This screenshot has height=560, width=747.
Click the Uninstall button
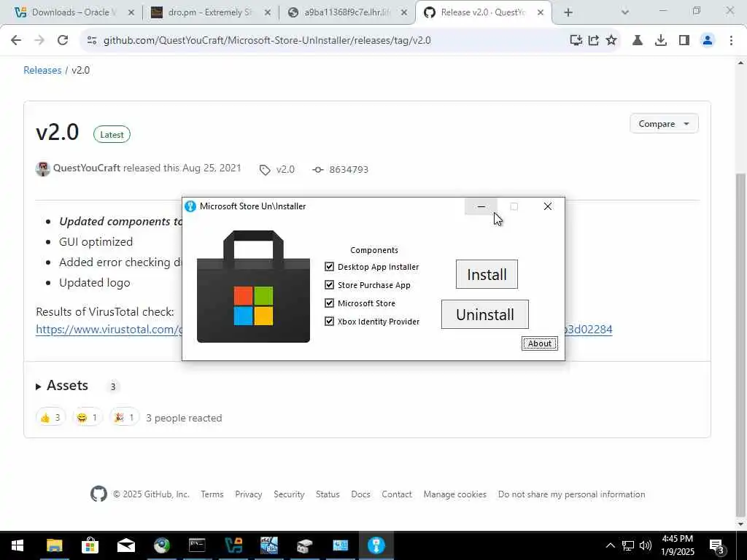click(484, 314)
